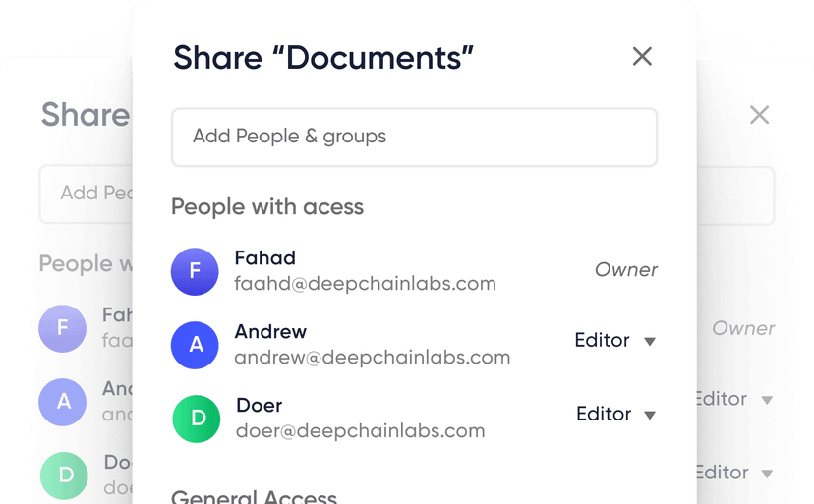
Task: Click faahd@deepchainlabs.com email
Action: (365, 284)
